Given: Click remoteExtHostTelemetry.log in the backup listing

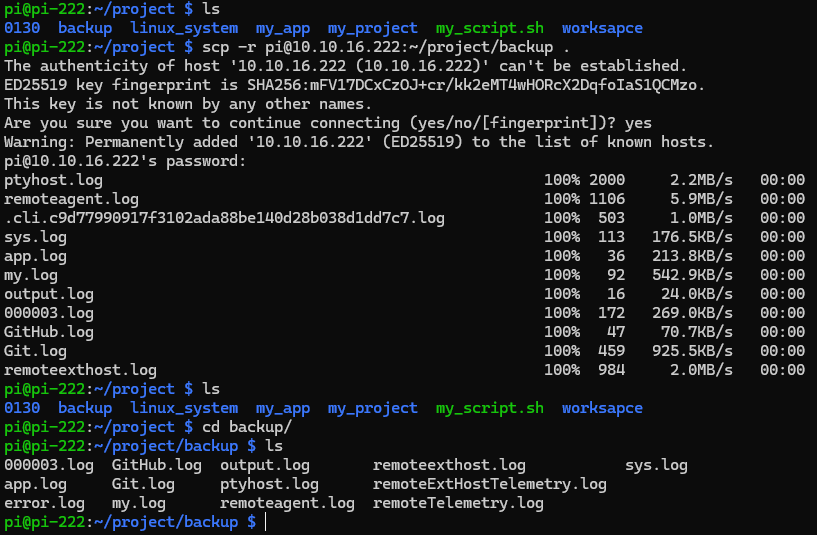Looking at the screenshot, I should point(489,484).
